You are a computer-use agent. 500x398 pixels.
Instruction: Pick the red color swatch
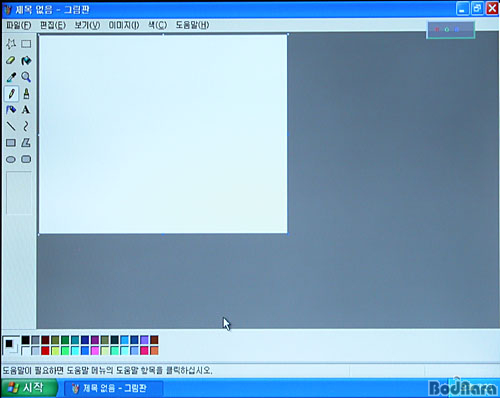point(45,351)
